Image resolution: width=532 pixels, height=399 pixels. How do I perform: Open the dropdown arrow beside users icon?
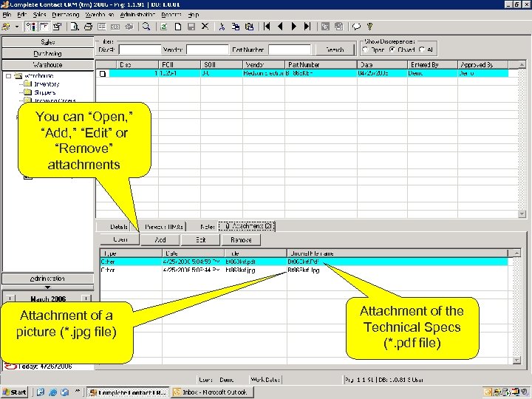coord(16,27)
